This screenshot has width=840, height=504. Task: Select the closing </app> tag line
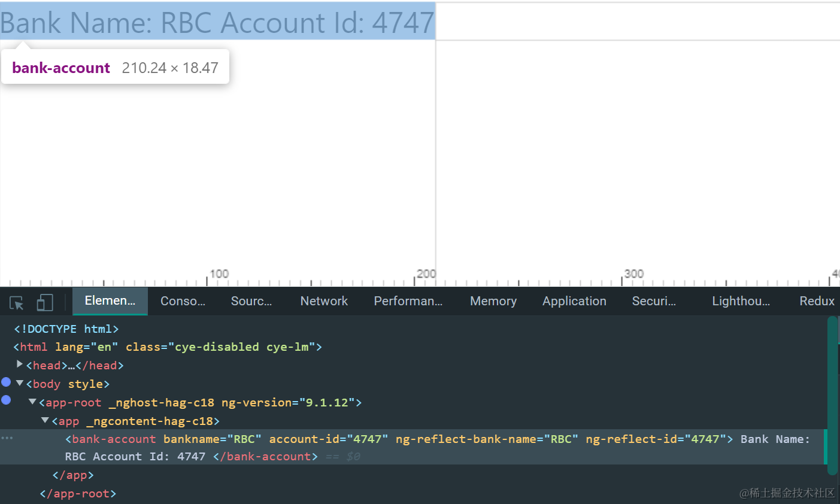tap(73, 475)
